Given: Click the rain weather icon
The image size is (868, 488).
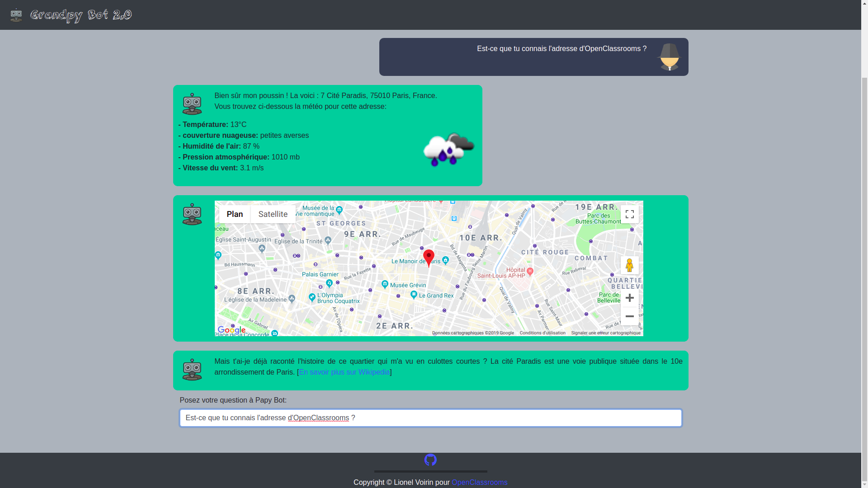Looking at the screenshot, I should pyautogui.click(x=448, y=150).
